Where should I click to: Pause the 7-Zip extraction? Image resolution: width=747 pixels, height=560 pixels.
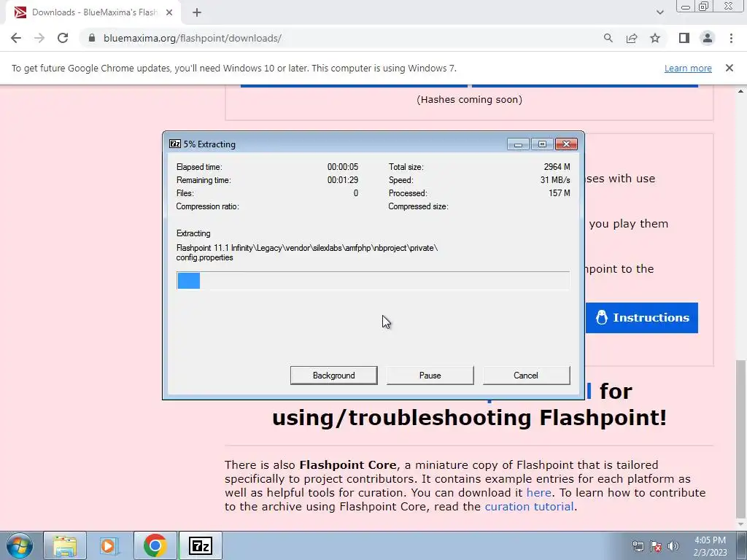pos(430,376)
